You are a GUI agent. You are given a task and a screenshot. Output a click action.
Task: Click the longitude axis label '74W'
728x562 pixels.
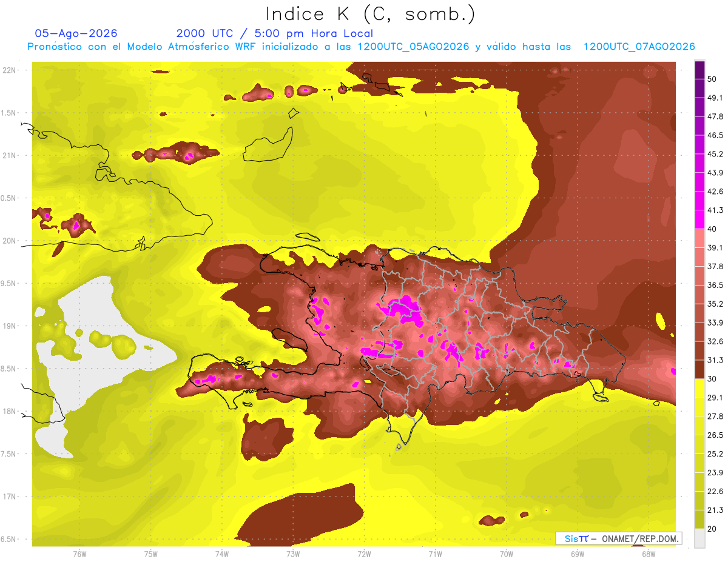(222, 554)
